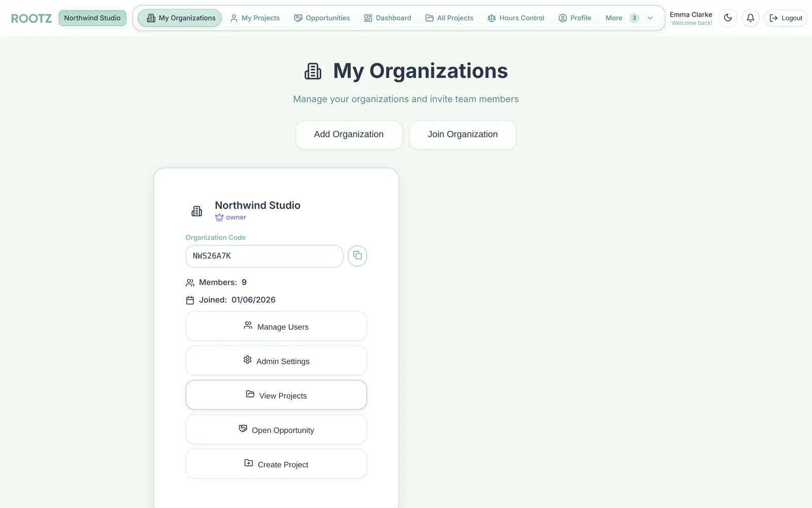Open Admin Settings
Screen dimensions: 812x508
tap(276, 361)
